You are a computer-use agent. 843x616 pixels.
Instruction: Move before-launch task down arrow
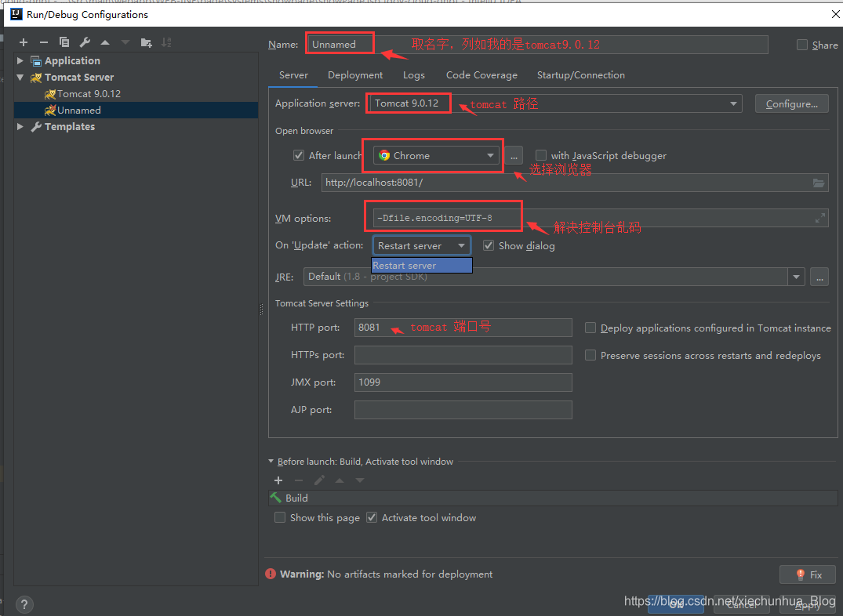(360, 480)
